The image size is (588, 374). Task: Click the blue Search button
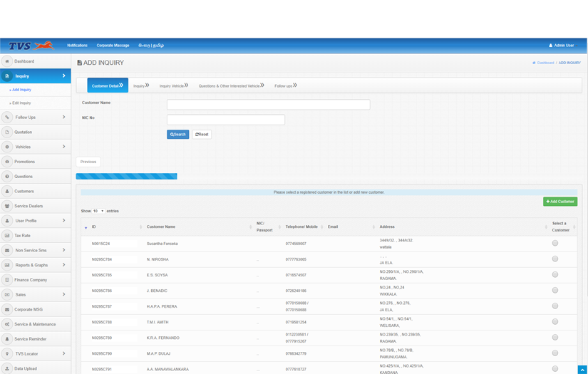(x=177, y=135)
